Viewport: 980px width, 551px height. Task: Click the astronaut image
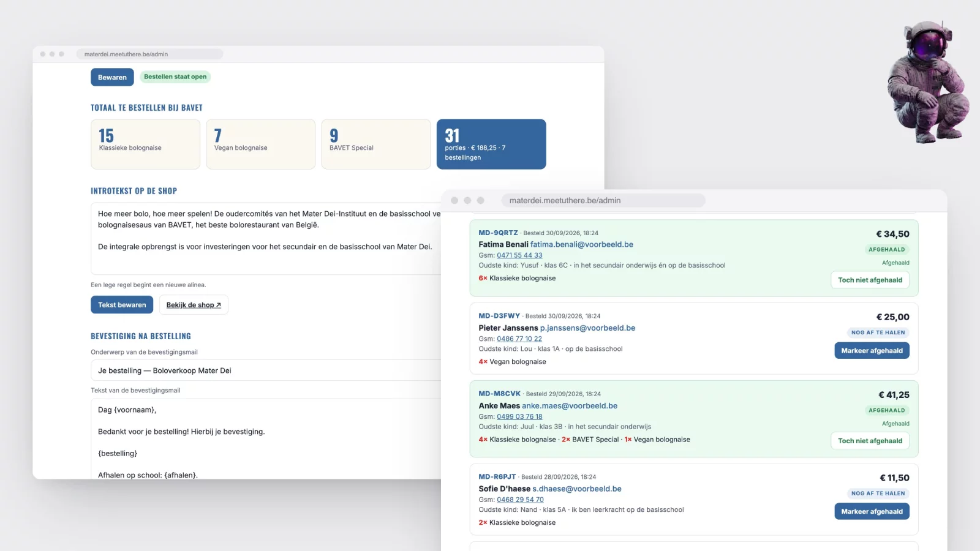tap(927, 81)
